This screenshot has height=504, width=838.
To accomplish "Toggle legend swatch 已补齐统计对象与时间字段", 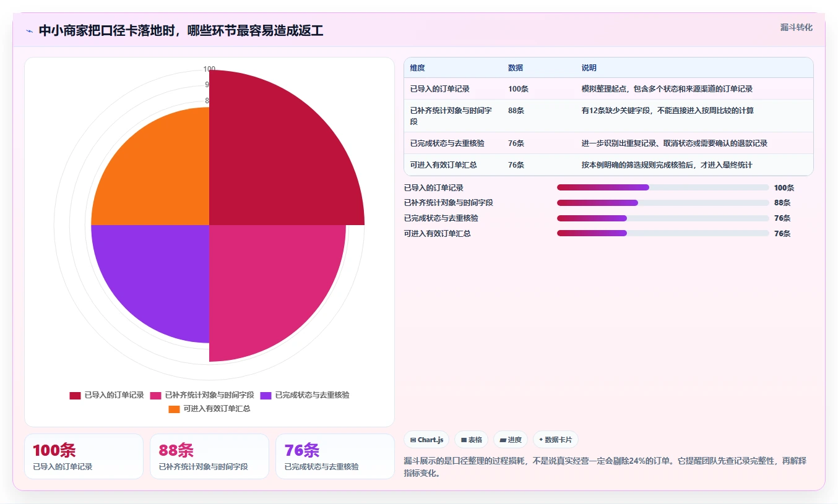I will (x=155, y=395).
